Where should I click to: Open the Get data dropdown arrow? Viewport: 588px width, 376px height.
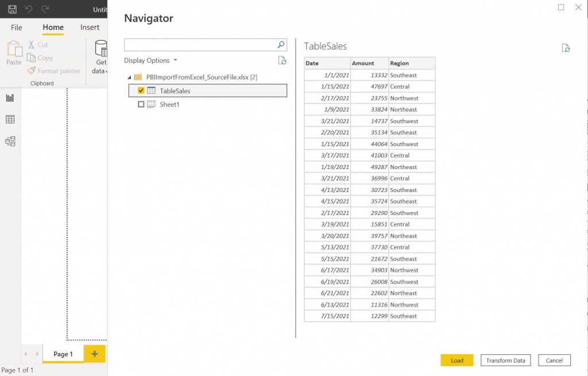(x=106, y=71)
